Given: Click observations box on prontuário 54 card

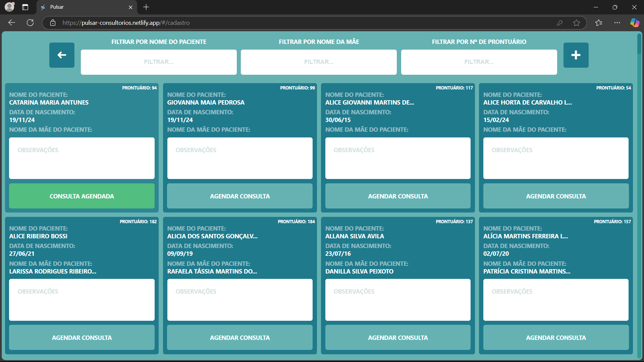Looking at the screenshot, I should [x=556, y=158].
